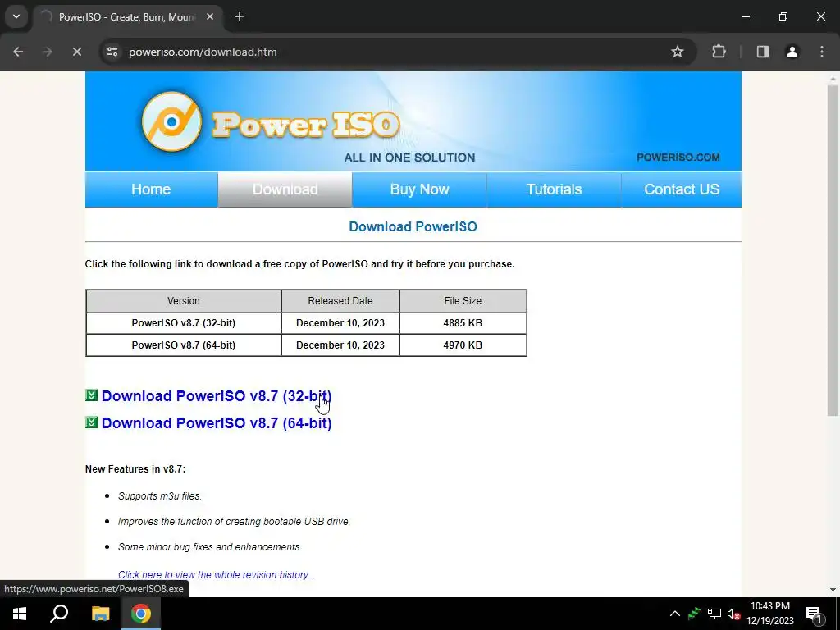Image resolution: width=840 pixels, height=630 pixels.
Task: Click here to view whole revision history
Action: coord(217,575)
